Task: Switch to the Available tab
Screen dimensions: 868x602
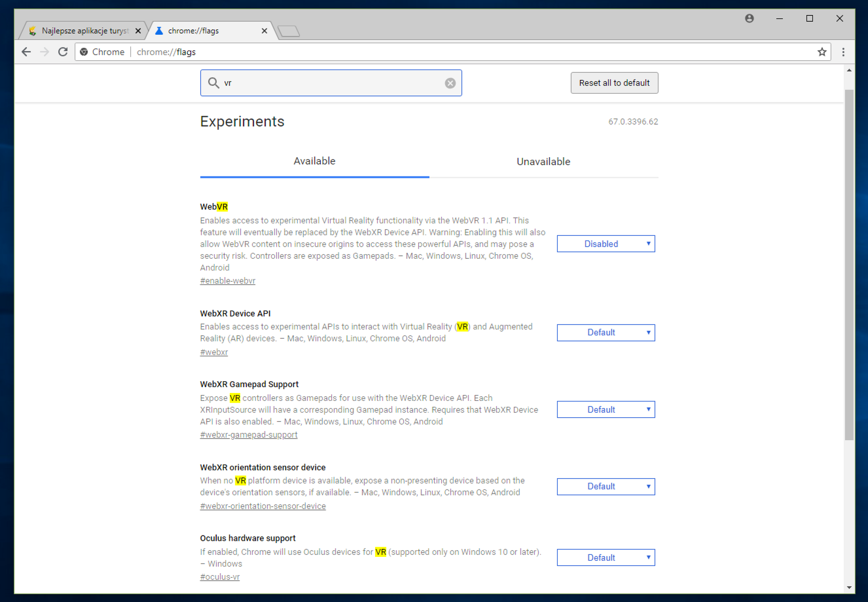Action: (x=315, y=162)
